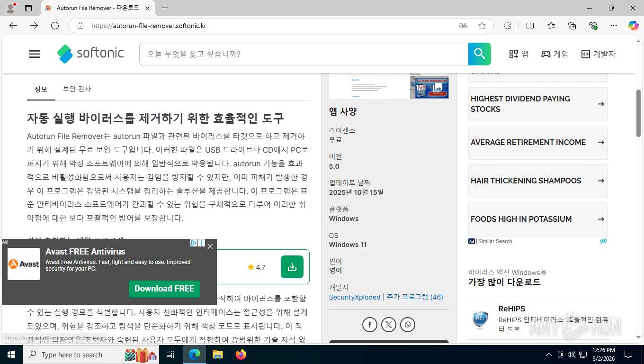Hide the Similar Search ad via eye icon
This screenshot has width=644, height=364.
(x=603, y=241)
